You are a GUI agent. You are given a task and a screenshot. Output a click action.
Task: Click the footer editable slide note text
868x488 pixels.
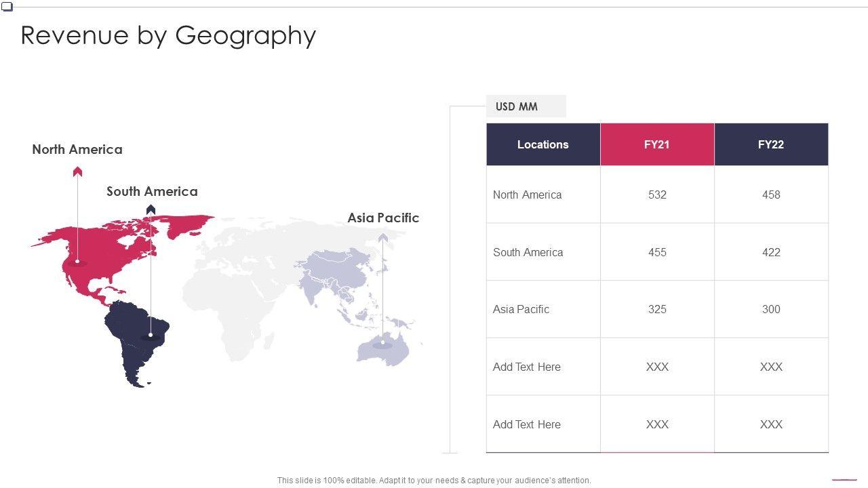pyautogui.click(x=434, y=481)
